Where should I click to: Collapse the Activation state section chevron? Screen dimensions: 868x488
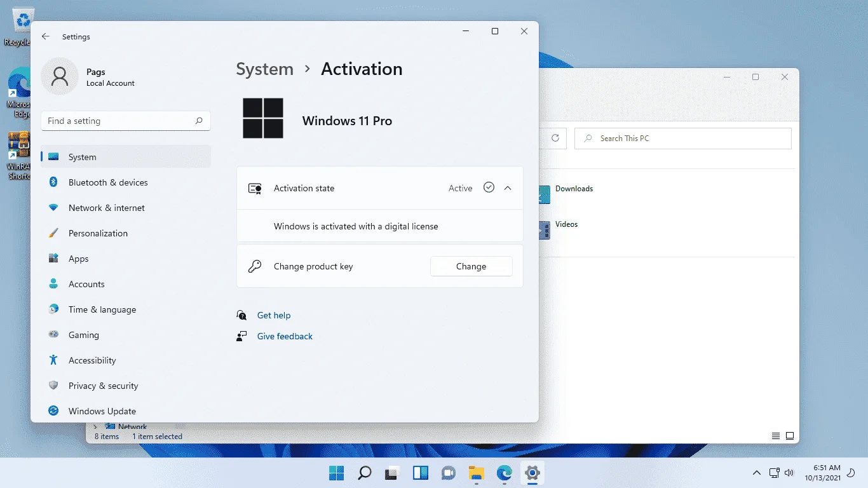(x=508, y=188)
